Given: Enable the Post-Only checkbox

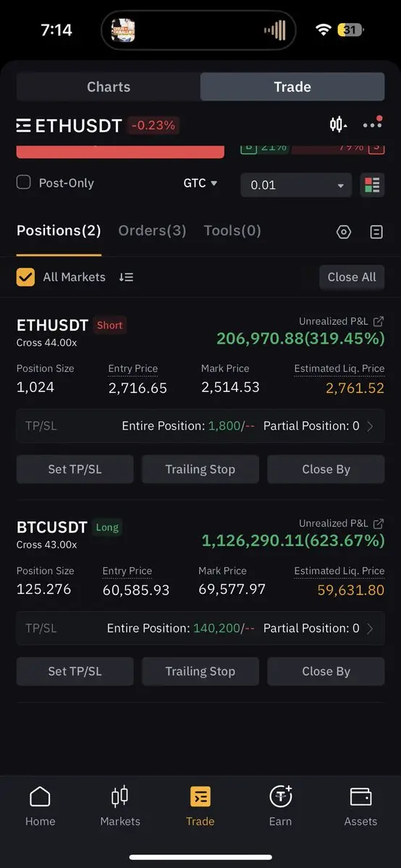Looking at the screenshot, I should (x=24, y=182).
